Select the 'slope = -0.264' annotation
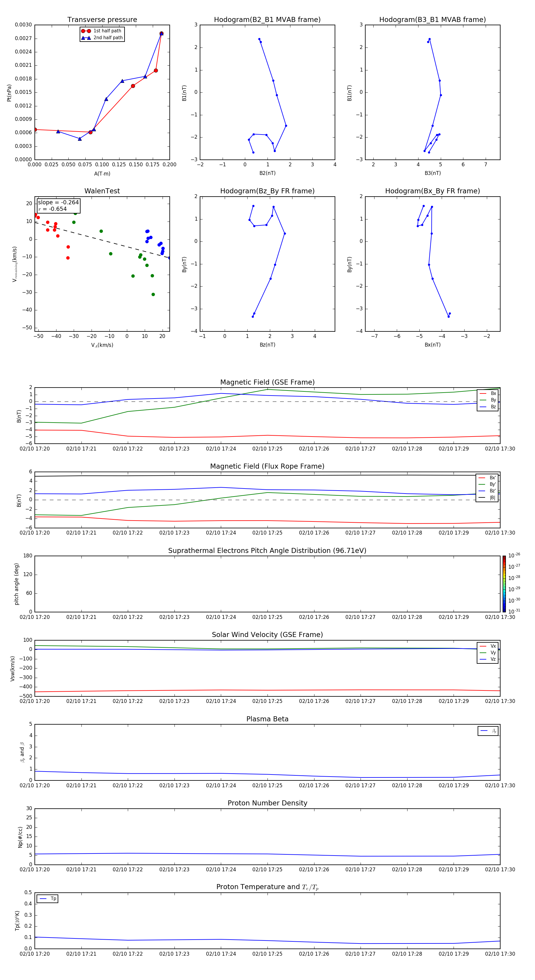The width and height of the screenshot is (535, 980). pos(58,203)
